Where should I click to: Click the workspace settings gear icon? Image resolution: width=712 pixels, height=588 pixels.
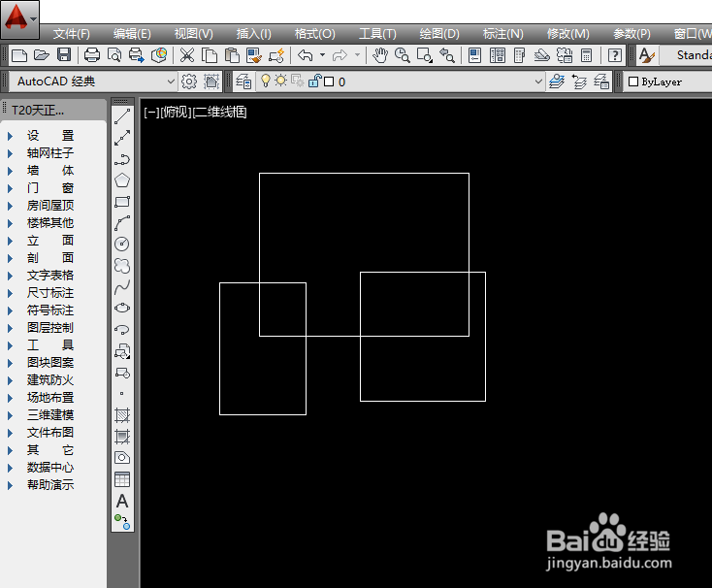[x=189, y=82]
